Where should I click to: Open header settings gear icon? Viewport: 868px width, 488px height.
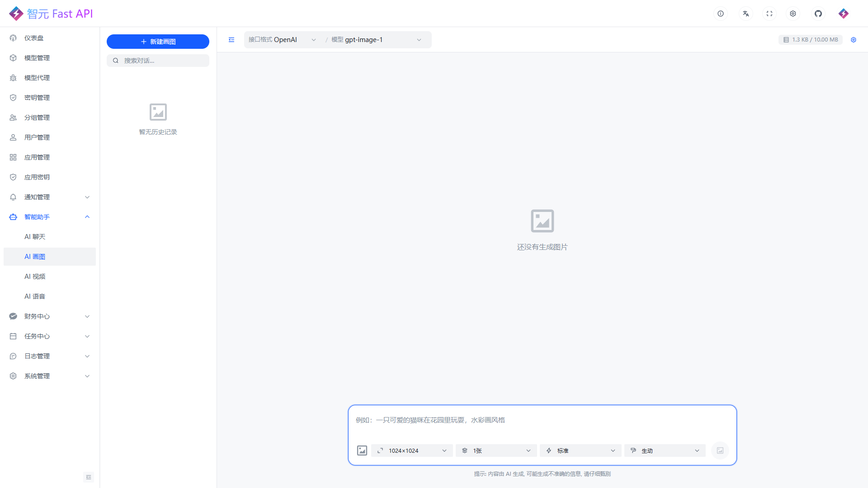[x=793, y=14]
